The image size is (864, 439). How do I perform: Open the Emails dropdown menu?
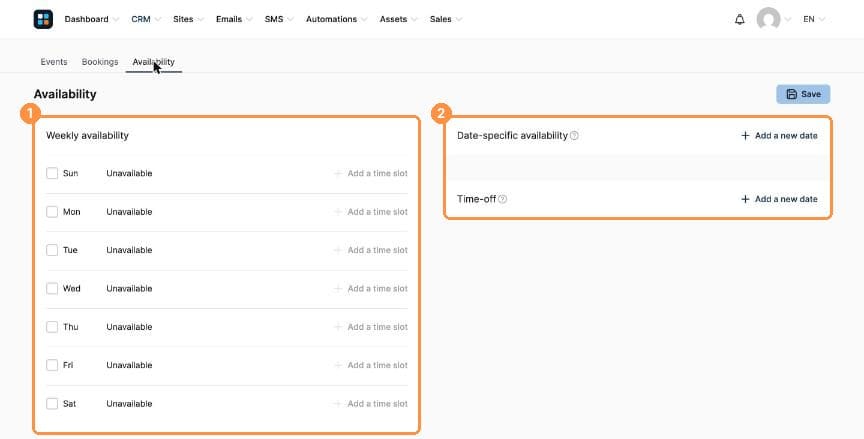(234, 19)
